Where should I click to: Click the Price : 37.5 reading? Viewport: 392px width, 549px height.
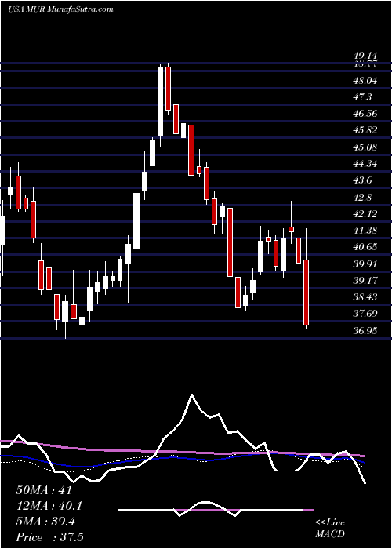pyautogui.click(x=49, y=537)
